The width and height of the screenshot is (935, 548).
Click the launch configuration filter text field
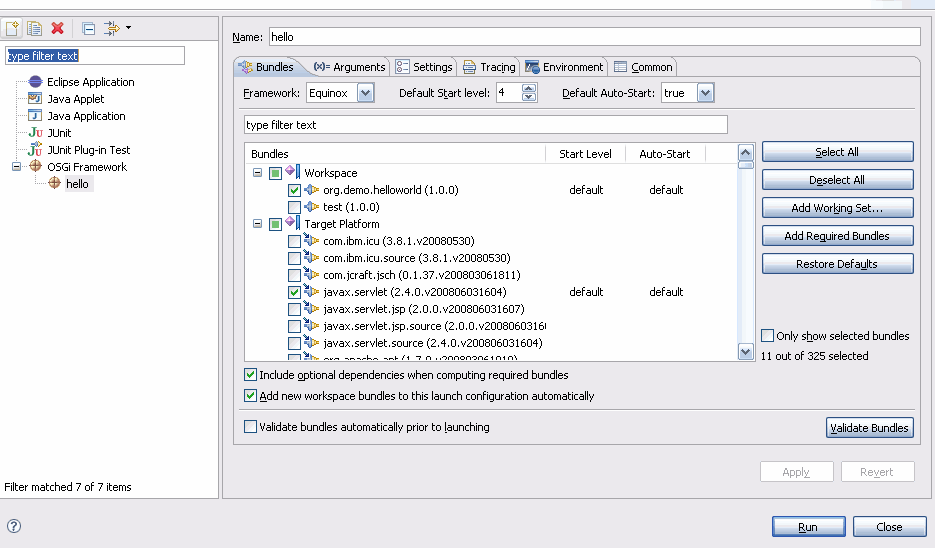tap(95, 55)
